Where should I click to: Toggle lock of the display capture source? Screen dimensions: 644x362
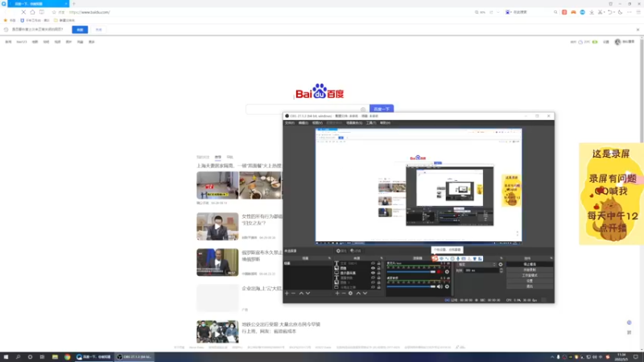(378, 273)
